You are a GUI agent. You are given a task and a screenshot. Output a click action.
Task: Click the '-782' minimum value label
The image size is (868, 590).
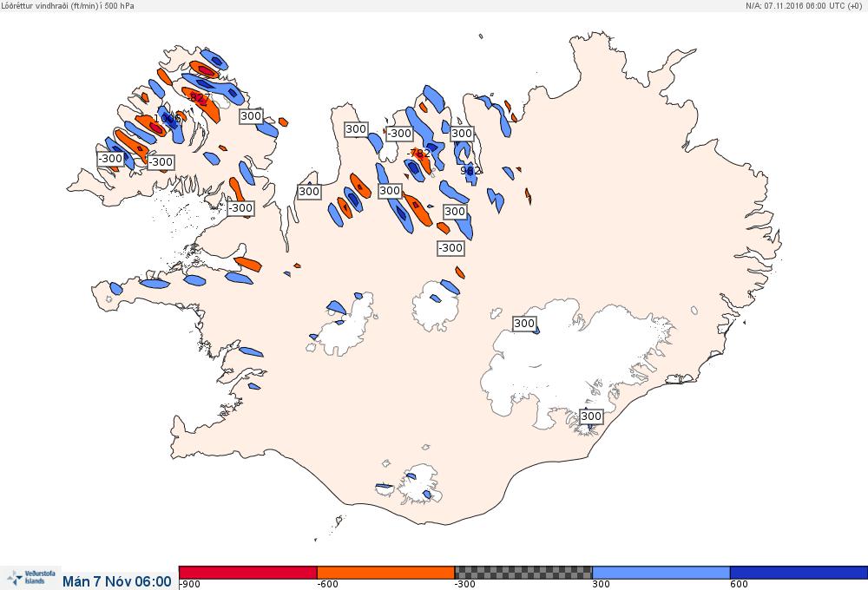418,154
